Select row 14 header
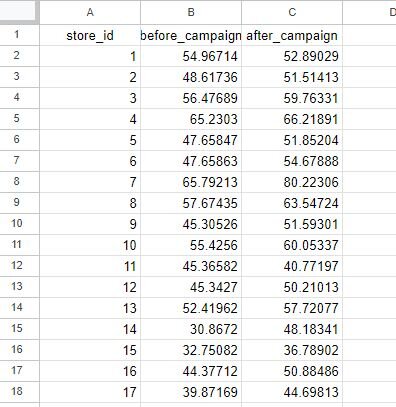Image resolution: width=396 pixels, height=407 pixels. coord(19,308)
